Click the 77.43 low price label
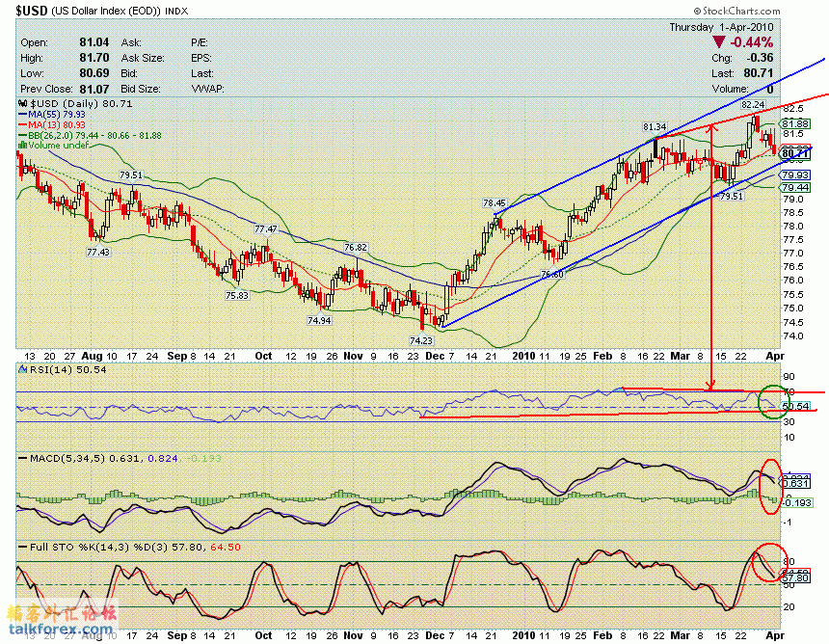The width and height of the screenshot is (829, 644). click(97, 253)
